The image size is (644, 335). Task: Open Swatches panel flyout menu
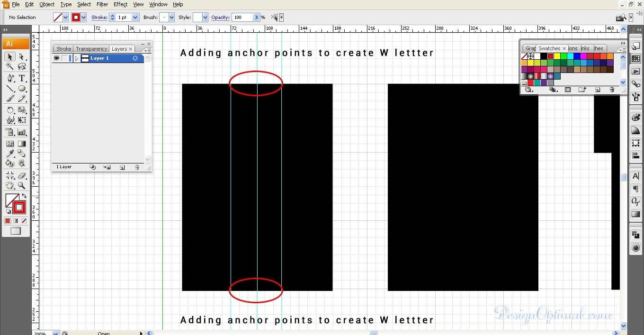(622, 49)
